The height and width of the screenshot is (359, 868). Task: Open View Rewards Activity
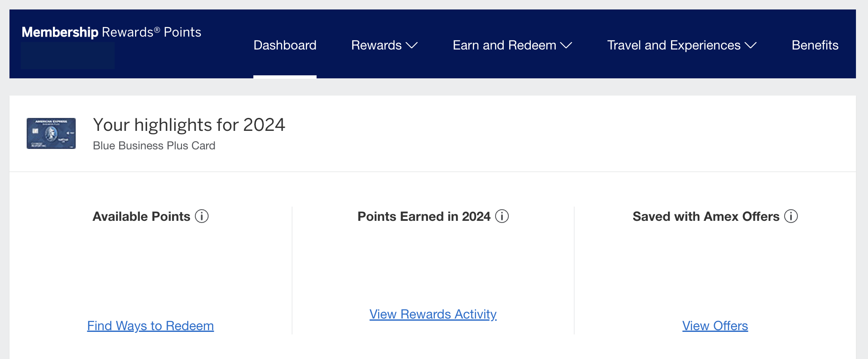[433, 314]
